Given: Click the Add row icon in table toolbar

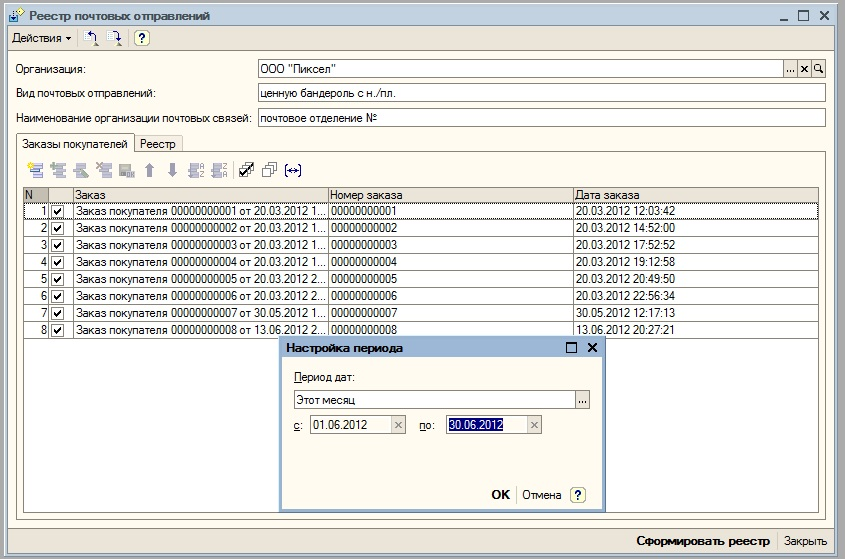Looking at the screenshot, I should point(36,170).
